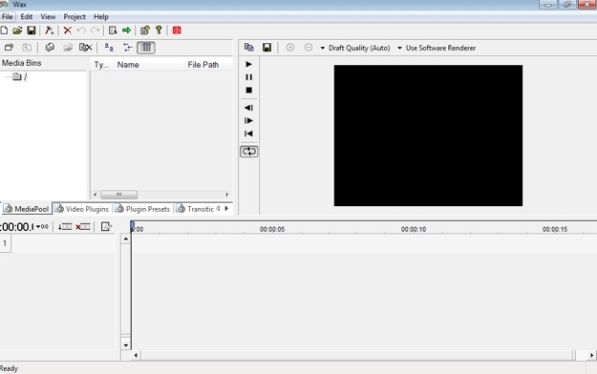Open the box-with-question-mark help icon
597x374 pixels.
[145, 30]
